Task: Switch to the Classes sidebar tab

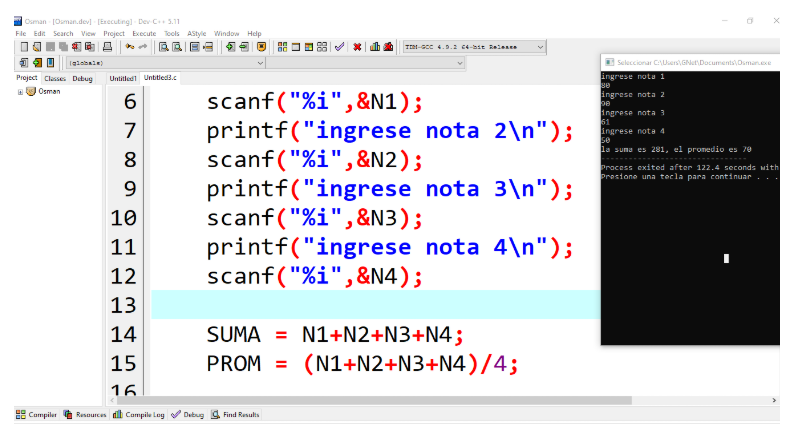Action: click(x=55, y=78)
